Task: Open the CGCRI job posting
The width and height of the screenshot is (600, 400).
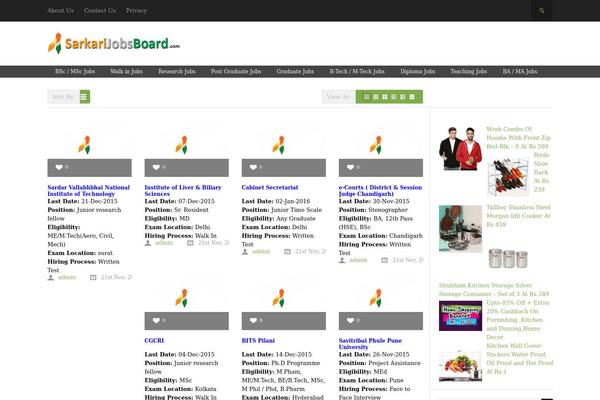Action: point(154,341)
